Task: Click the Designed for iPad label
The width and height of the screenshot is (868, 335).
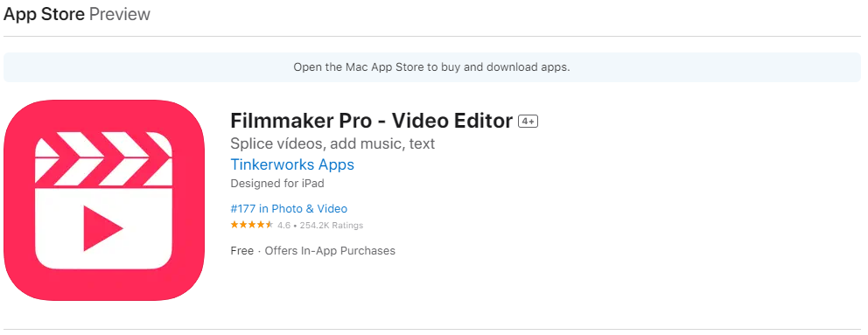Action: tap(277, 184)
